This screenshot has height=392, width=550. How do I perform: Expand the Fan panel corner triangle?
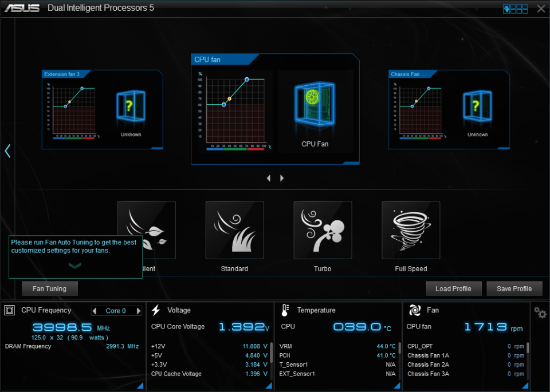[x=525, y=385]
